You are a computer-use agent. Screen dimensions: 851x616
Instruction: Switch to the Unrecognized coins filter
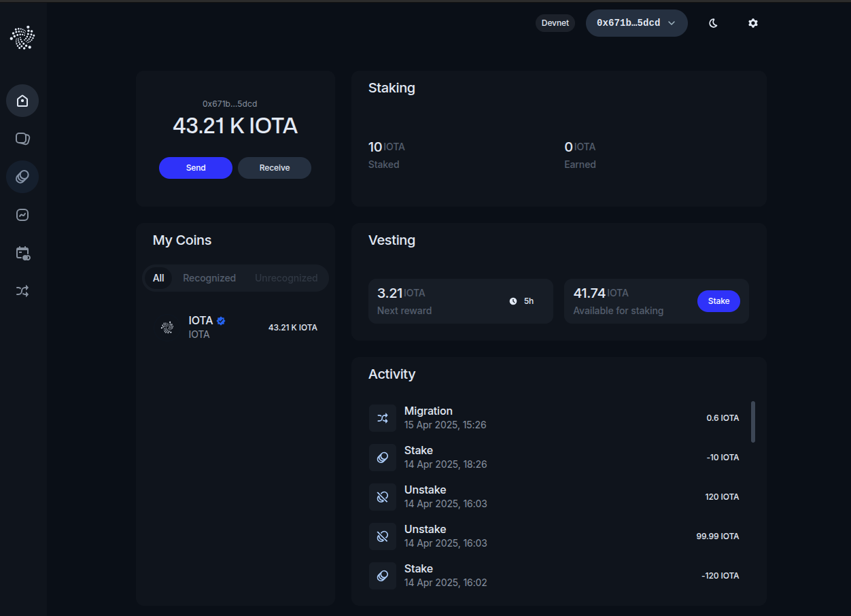point(286,277)
